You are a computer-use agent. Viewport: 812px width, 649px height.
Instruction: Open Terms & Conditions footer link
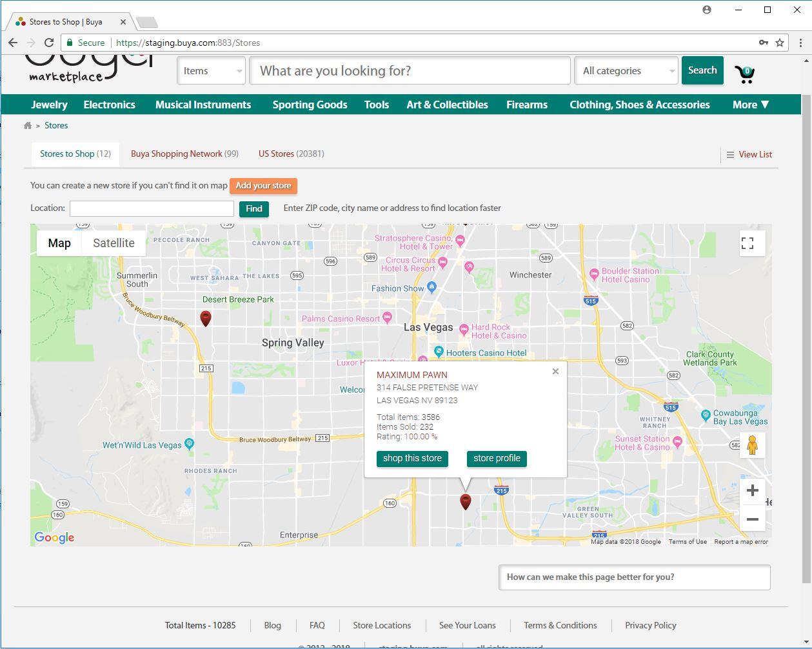tap(560, 626)
